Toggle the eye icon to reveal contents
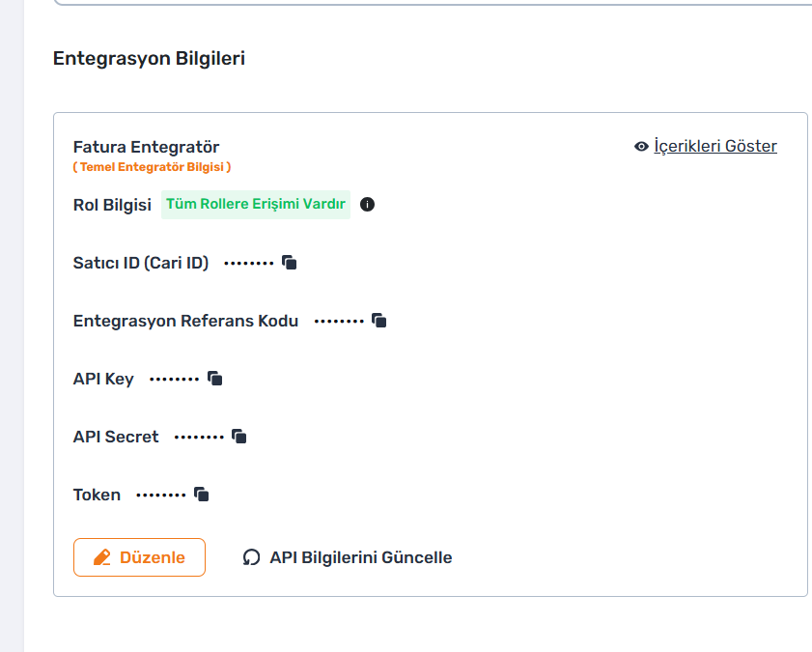The image size is (812, 652). (x=641, y=147)
